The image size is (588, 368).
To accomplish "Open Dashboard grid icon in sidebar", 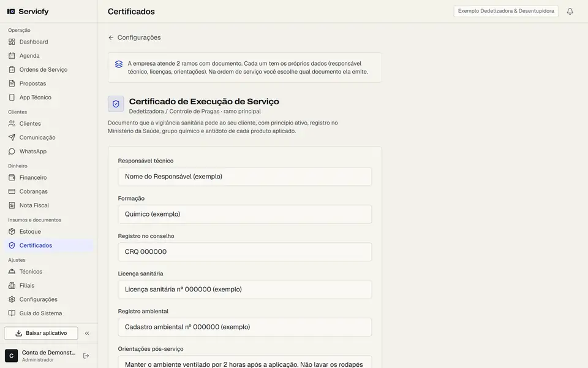I will [x=12, y=42].
